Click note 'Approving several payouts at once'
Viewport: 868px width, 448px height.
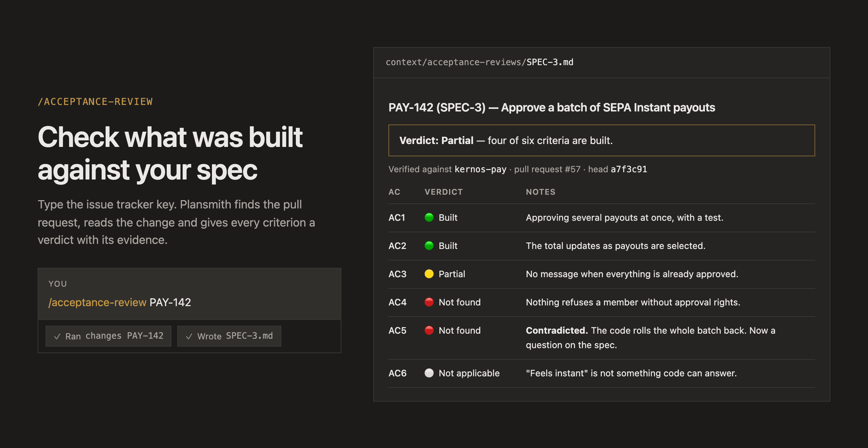tap(625, 218)
